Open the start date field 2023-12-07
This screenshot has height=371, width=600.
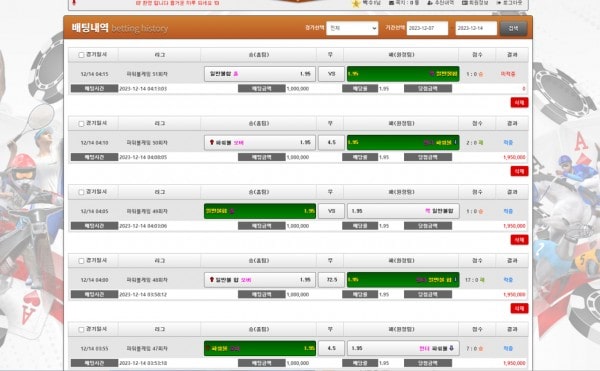click(427, 28)
